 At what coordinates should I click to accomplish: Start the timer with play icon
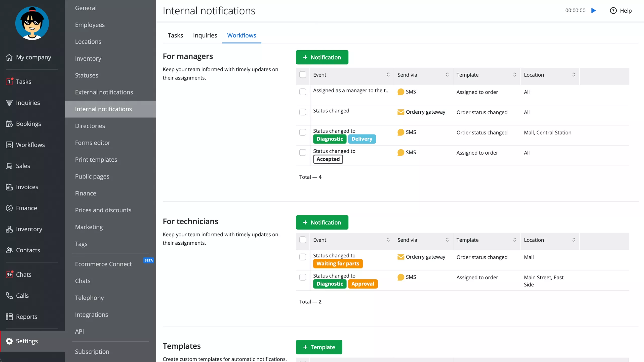click(593, 11)
